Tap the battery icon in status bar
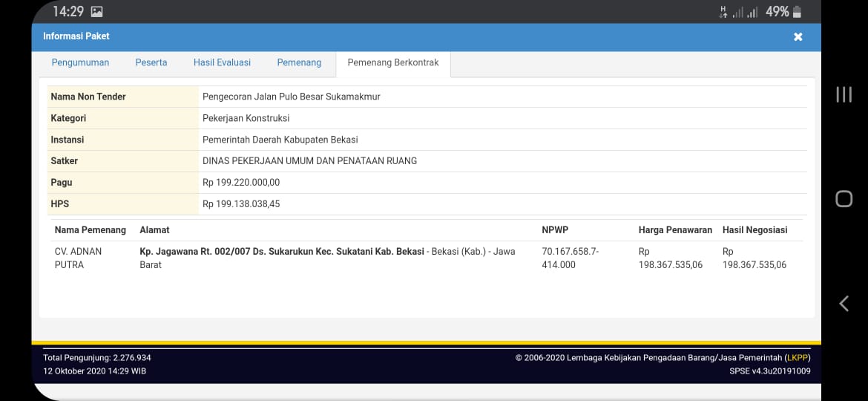This screenshot has height=401, width=868. [x=797, y=12]
